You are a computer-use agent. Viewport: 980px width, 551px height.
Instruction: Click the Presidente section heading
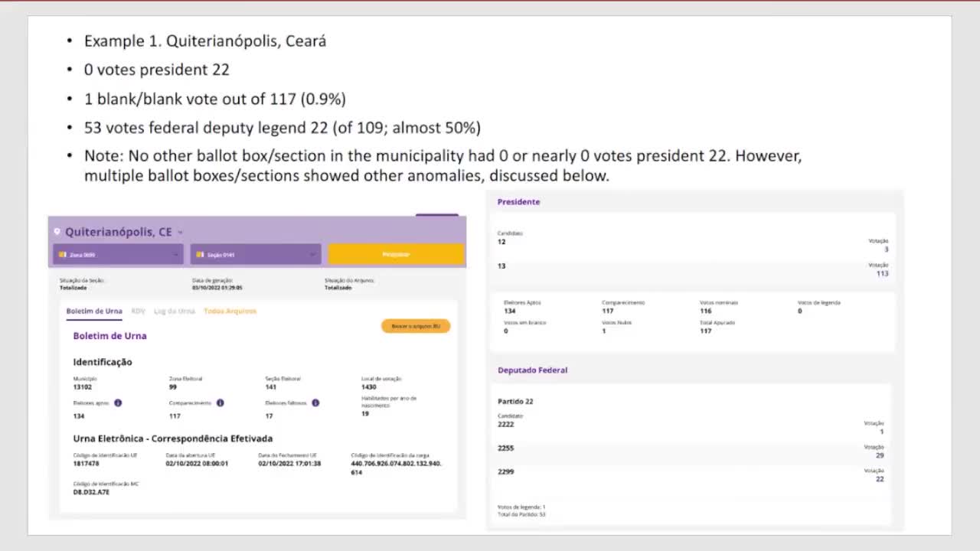[x=518, y=202]
